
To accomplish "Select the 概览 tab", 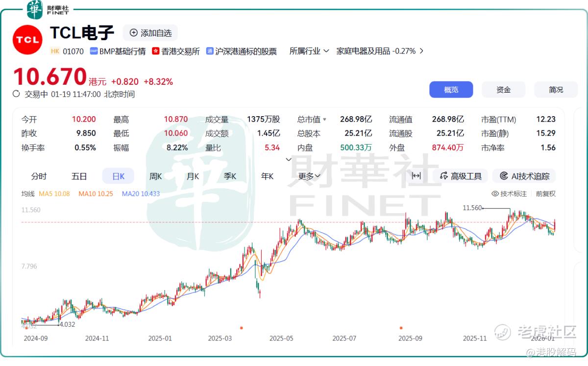I will 451,90.
